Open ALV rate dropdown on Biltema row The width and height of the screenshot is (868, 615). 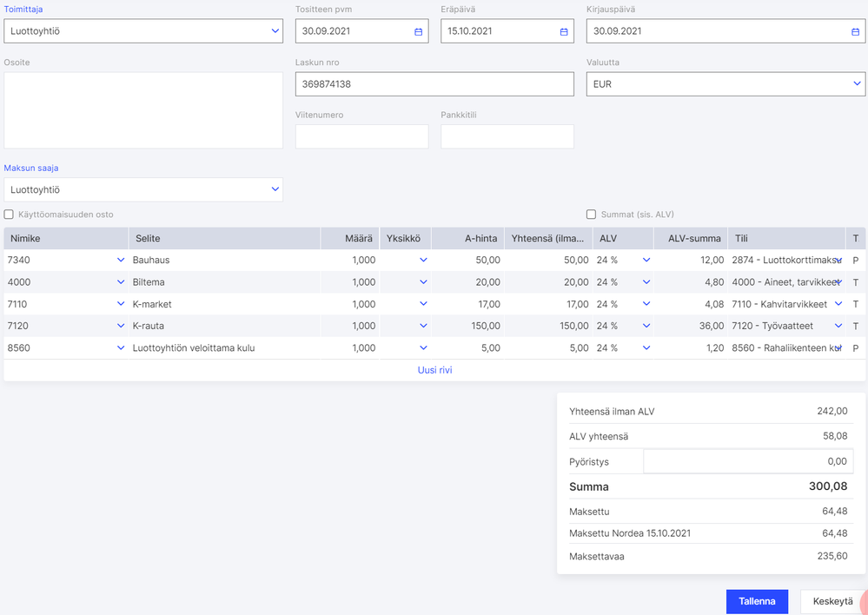[x=646, y=282]
